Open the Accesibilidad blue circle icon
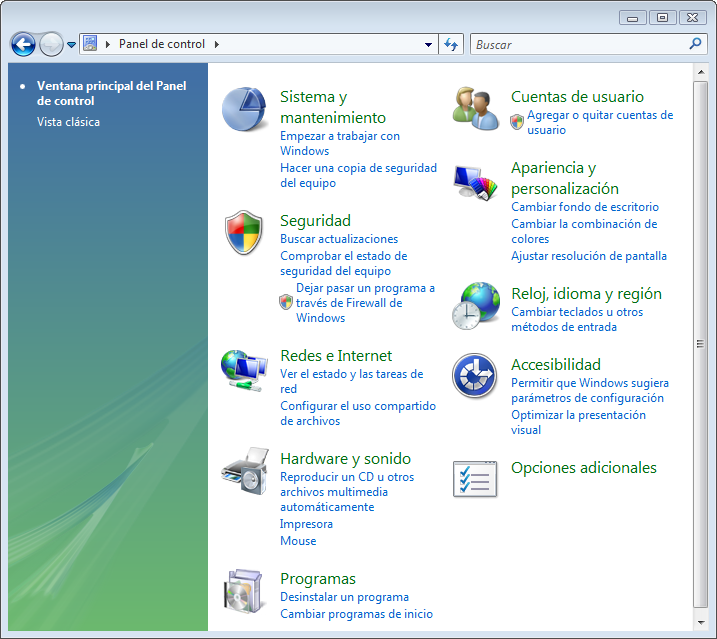 coord(475,376)
